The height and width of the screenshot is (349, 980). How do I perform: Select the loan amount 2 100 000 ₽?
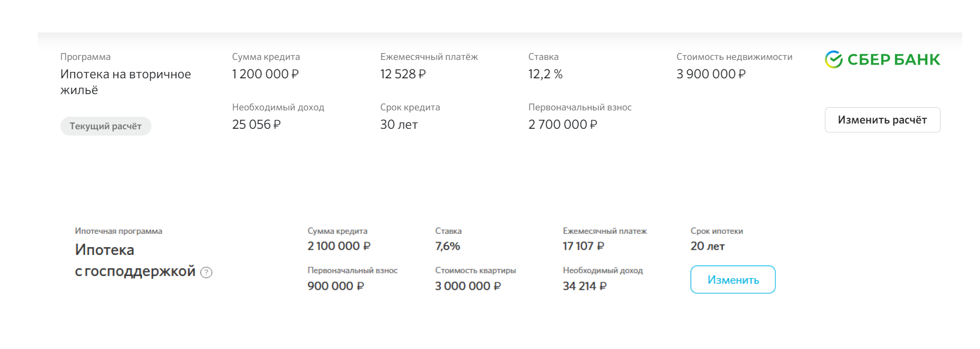tap(339, 246)
